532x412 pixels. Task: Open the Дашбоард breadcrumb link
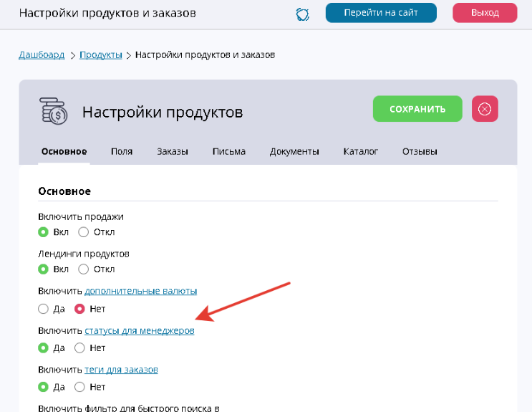pos(42,54)
